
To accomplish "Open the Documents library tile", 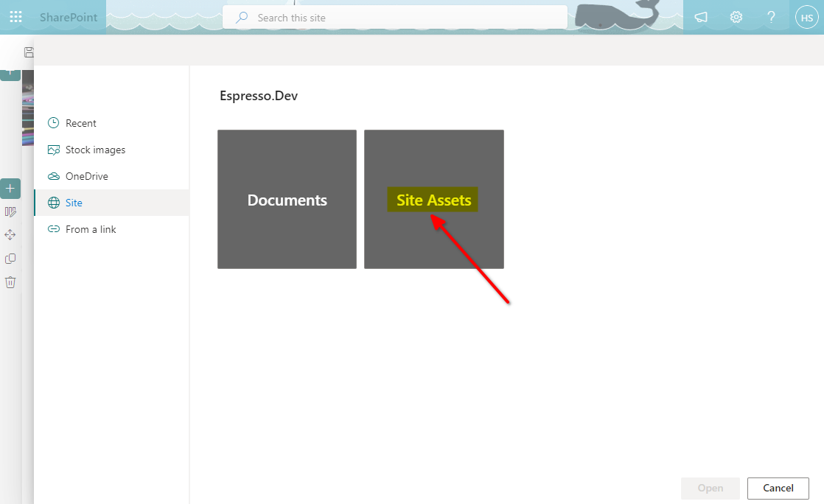I will pos(287,199).
